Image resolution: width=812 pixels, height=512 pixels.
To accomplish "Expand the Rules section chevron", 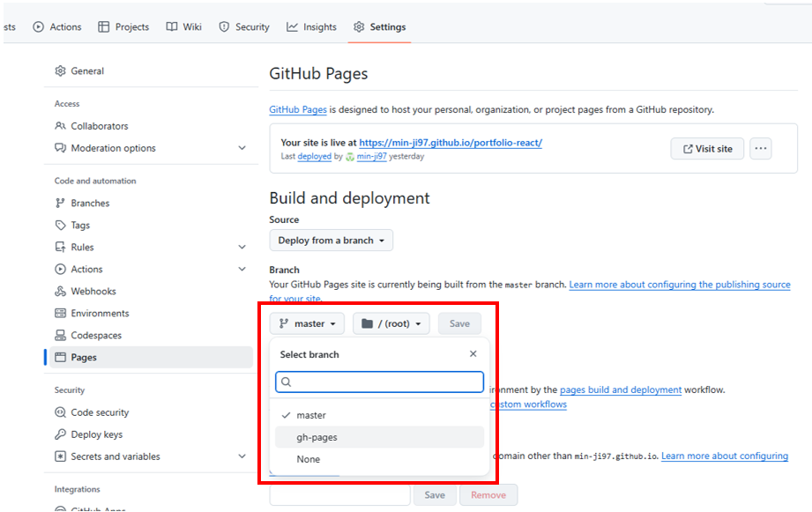I will coord(242,247).
